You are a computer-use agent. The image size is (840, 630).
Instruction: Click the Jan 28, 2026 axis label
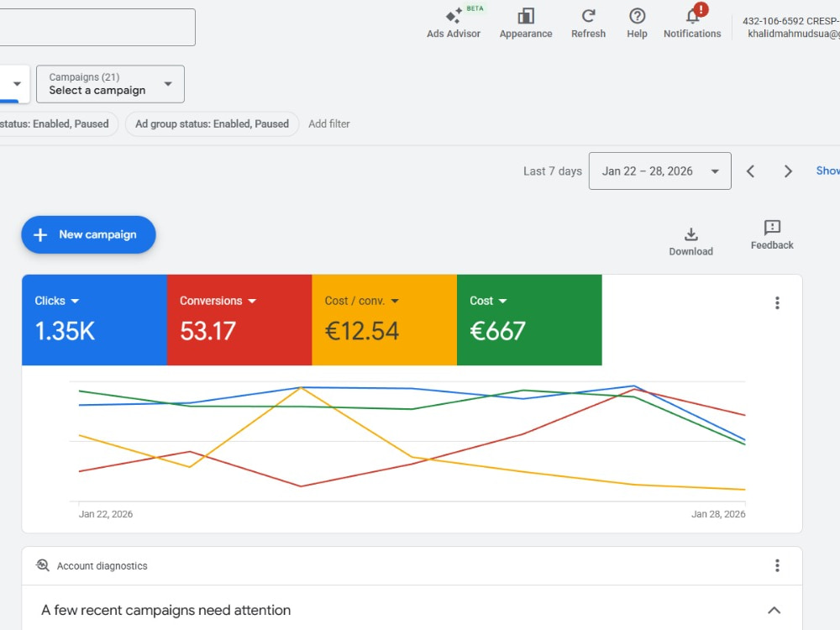[x=718, y=514]
